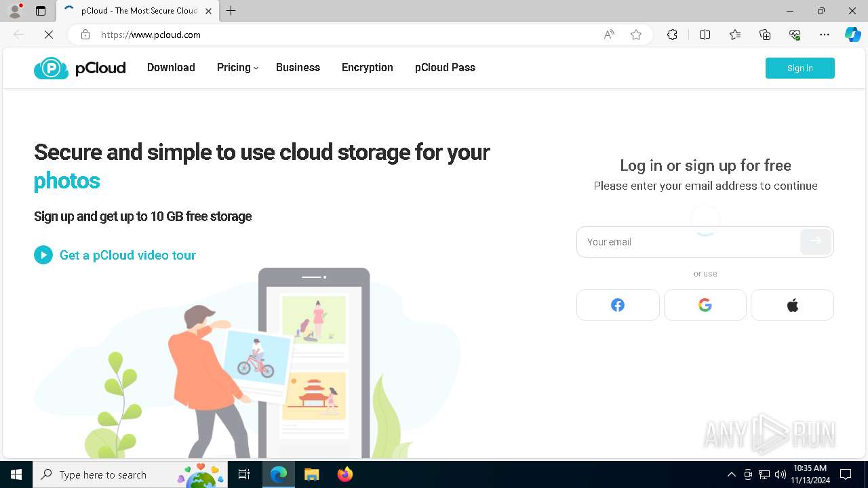868x488 pixels.
Task: Open Microsoft Edge taskbar icon
Action: point(279,474)
